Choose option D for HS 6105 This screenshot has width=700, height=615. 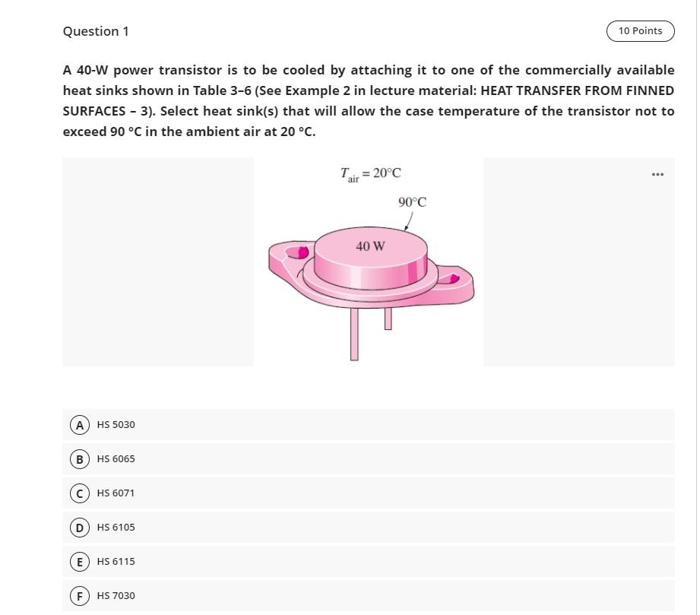pos(79,527)
